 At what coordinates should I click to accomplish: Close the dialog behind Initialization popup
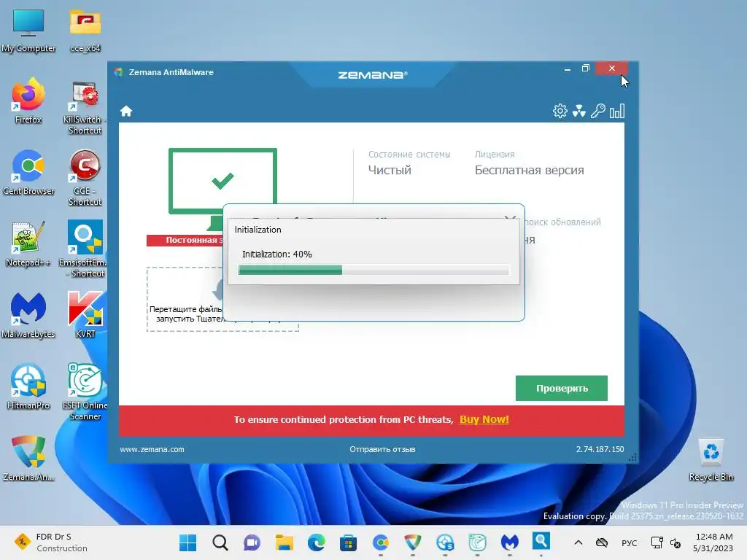510,218
